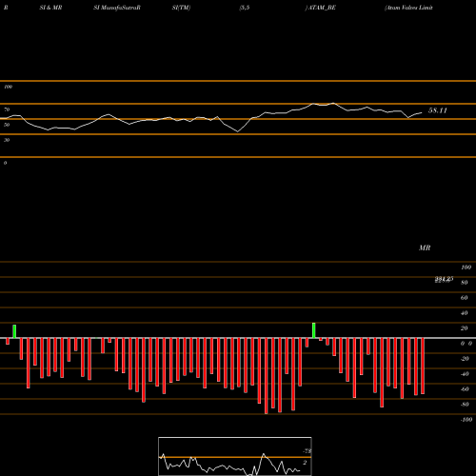The height and width of the screenshot is (476, 476).
Task: Click the 100 label on the upper RSI axis
Action: tap(8, 87)
